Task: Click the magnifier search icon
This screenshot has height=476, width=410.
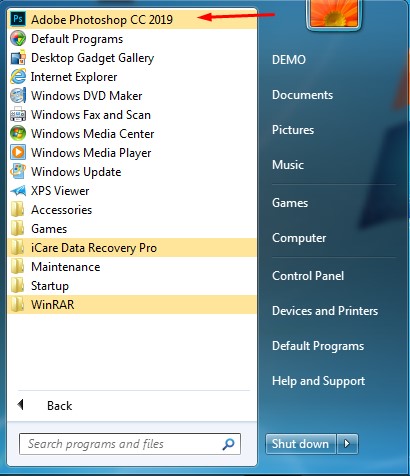Action: tap(228, 444)
